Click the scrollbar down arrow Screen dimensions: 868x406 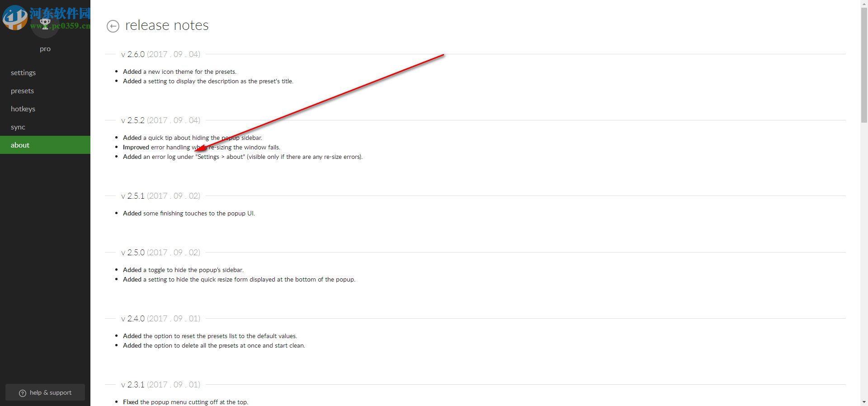[x=864, y=402]
